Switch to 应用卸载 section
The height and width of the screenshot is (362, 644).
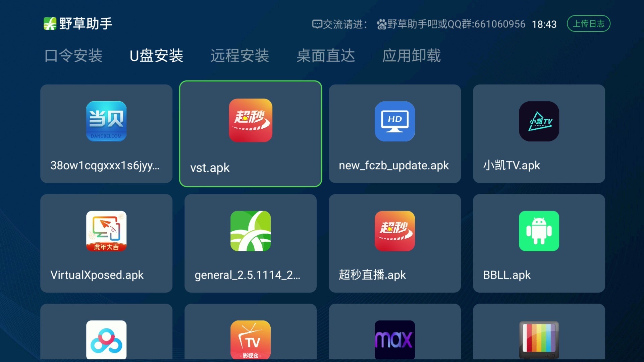411,55
